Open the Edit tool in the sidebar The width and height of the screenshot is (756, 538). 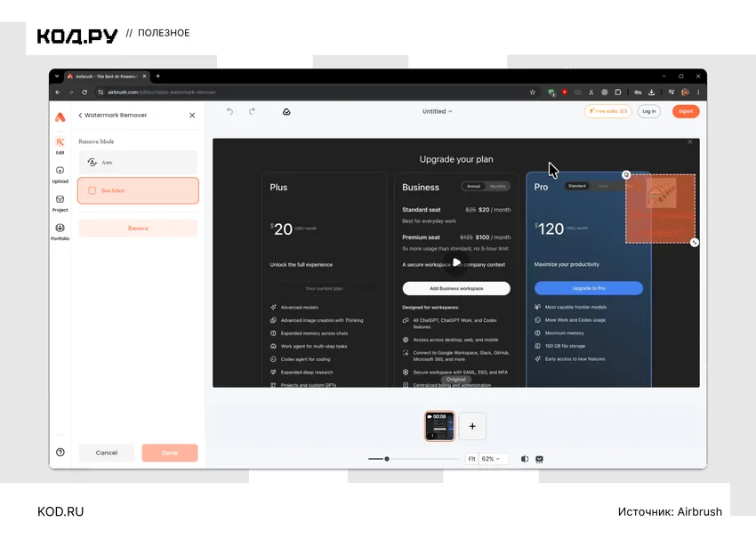(60, 146)
